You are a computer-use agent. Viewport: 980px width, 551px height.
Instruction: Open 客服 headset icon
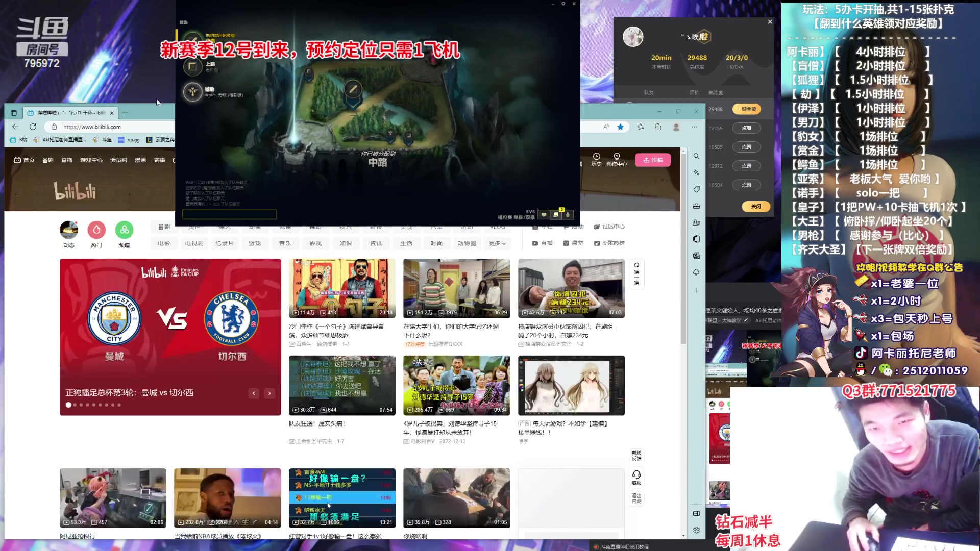point(636,475)
